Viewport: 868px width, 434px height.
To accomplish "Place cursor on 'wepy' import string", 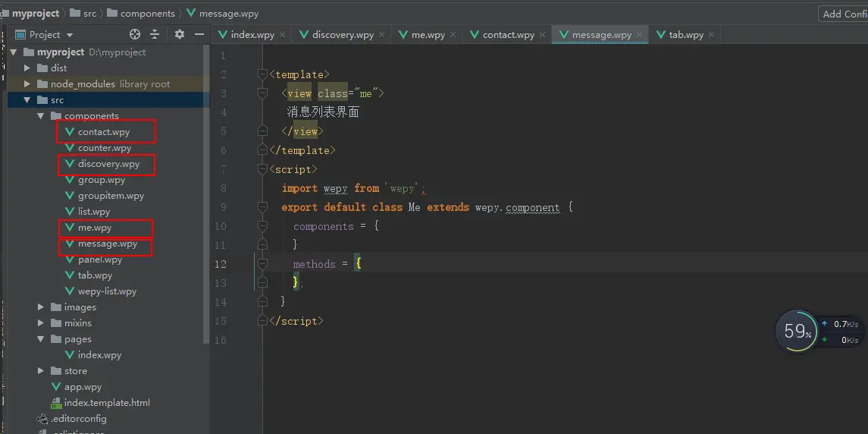I will click(403, 188).
